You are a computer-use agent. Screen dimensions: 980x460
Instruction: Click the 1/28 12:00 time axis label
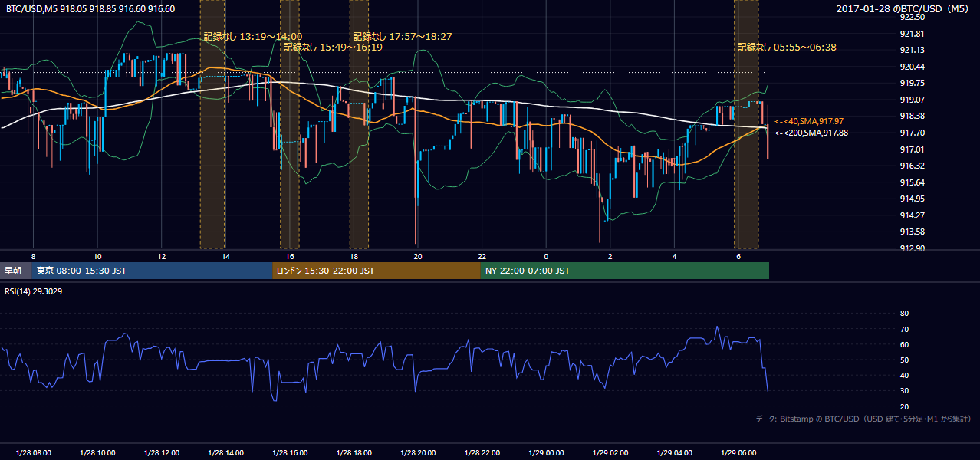click(161, 453)
